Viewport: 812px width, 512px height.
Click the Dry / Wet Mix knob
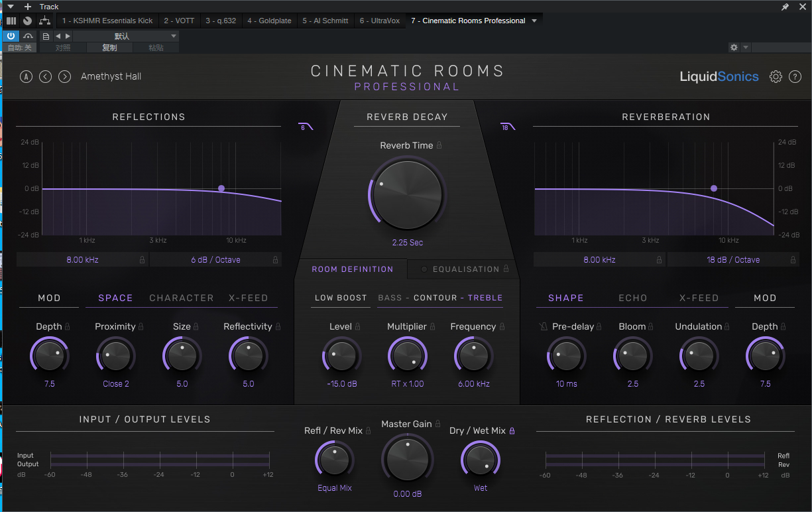pos(480,459)
